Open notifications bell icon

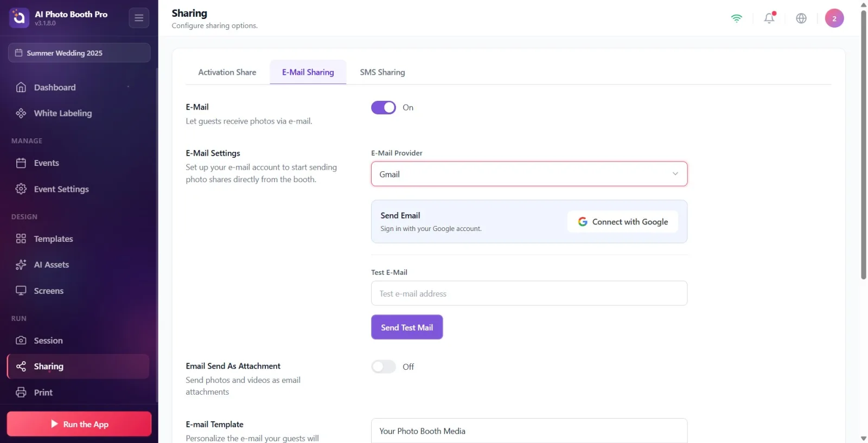[769, 18]
